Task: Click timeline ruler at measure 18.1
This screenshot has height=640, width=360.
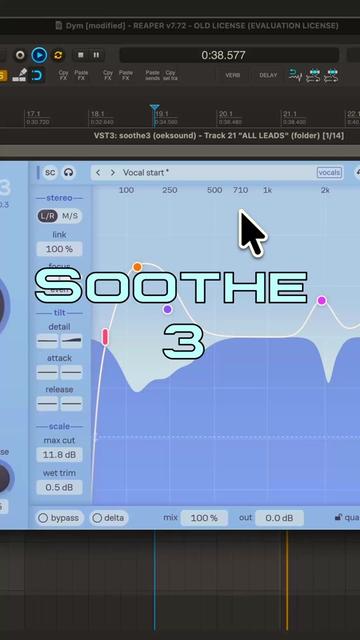Action: pos(98,114)
